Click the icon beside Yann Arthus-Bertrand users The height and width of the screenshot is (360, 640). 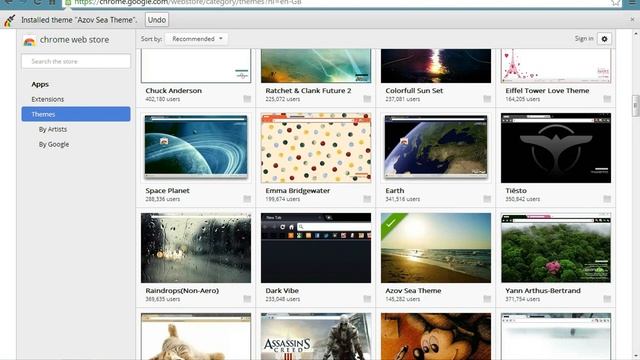tap(607, 299)
